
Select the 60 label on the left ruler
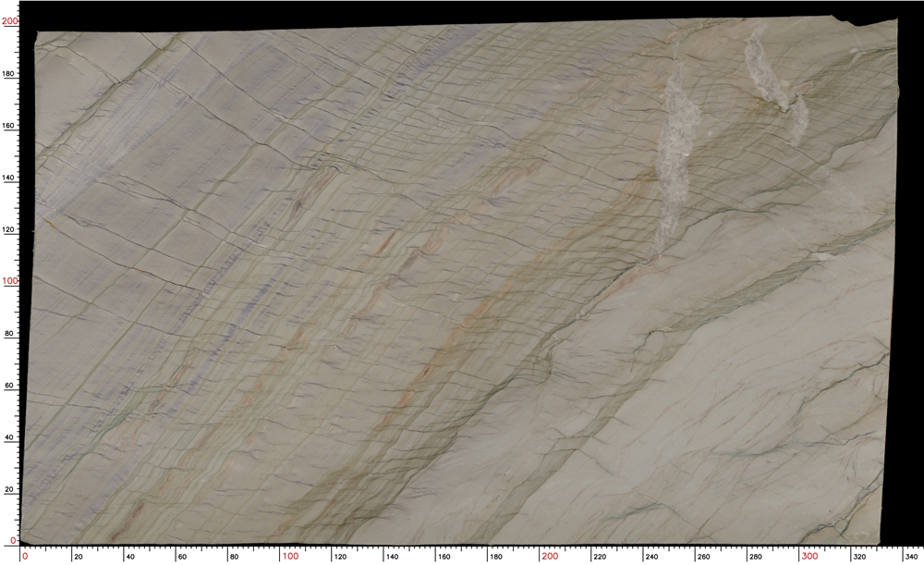(x=9, y=385)
